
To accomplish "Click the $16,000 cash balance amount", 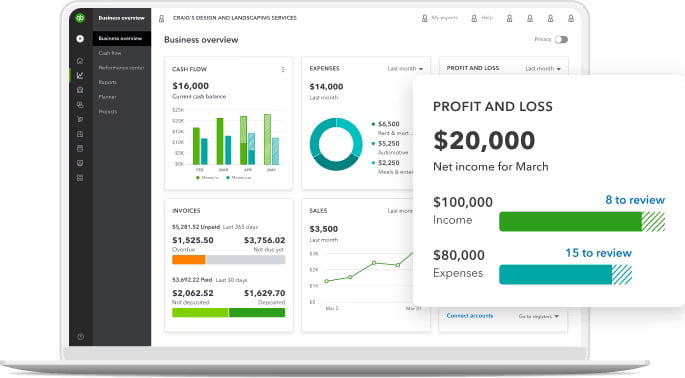I will click(x=190, y=86).
